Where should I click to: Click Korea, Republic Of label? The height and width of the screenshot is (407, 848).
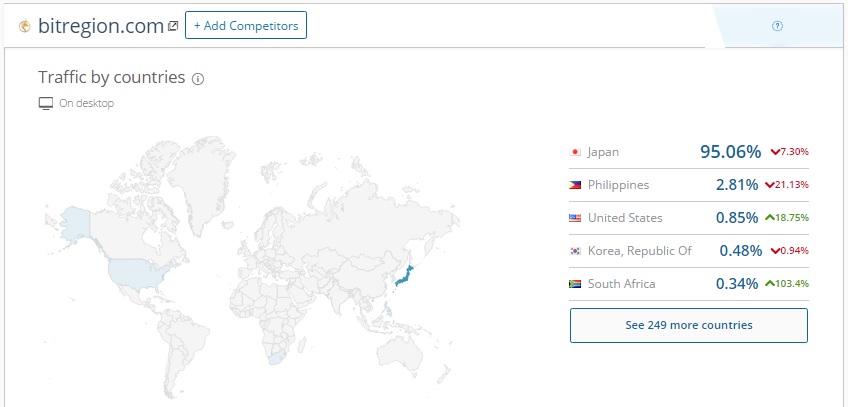(x=640, y=251)
